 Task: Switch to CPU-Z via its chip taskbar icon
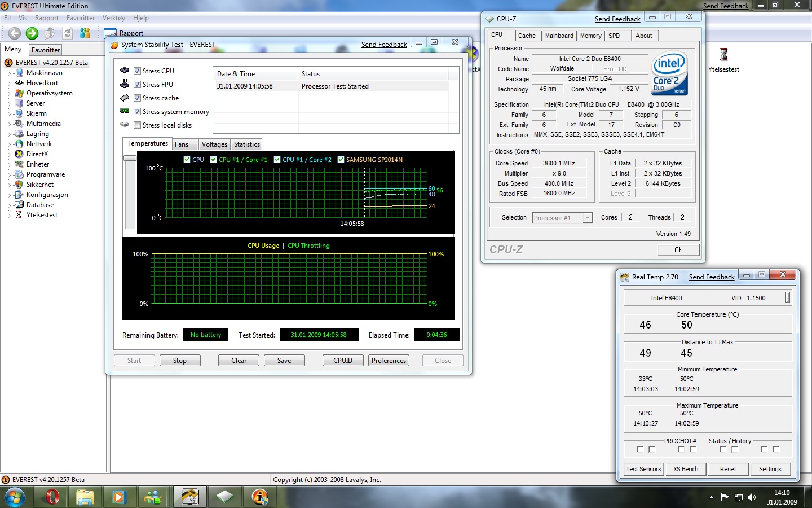pyautogui.click(x=225, y=497)
